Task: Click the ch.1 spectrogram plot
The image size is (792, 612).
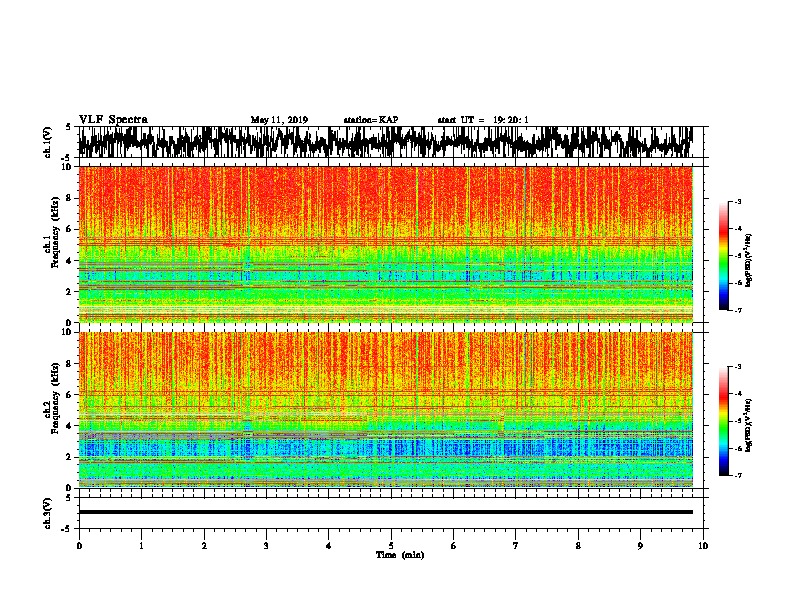Action: pyautogui.click(x=385, y=244)
